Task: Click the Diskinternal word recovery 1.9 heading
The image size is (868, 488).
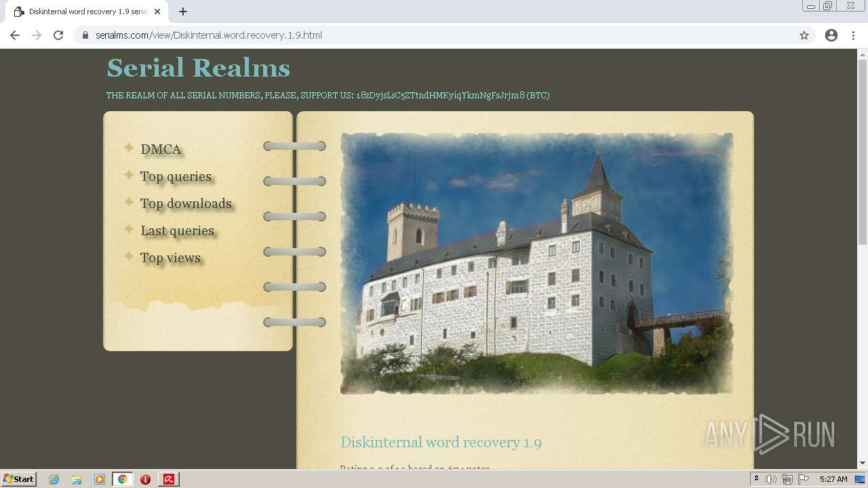Action: pos(441,443)
